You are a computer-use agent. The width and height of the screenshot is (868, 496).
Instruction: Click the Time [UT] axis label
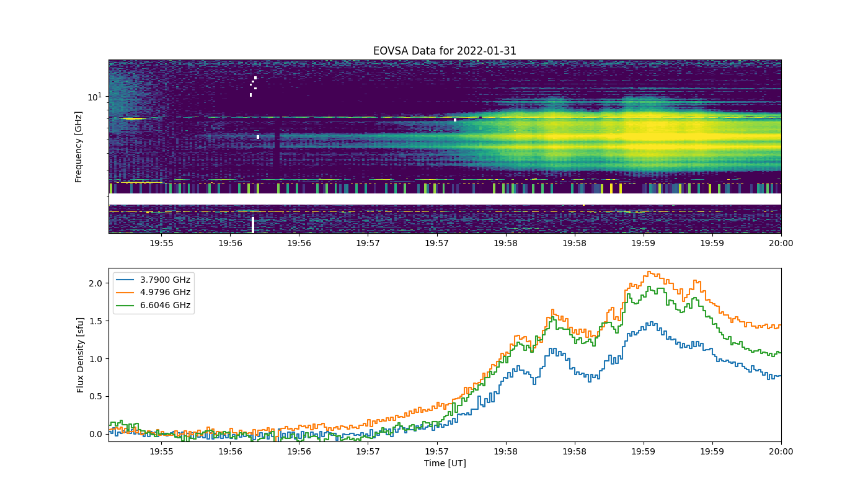[445, 463]
